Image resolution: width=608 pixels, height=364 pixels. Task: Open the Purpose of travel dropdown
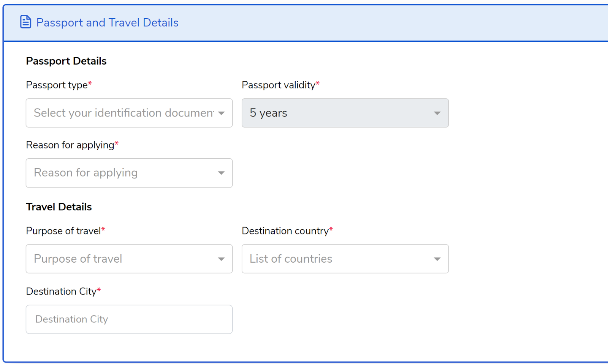(x=129, y=259)
